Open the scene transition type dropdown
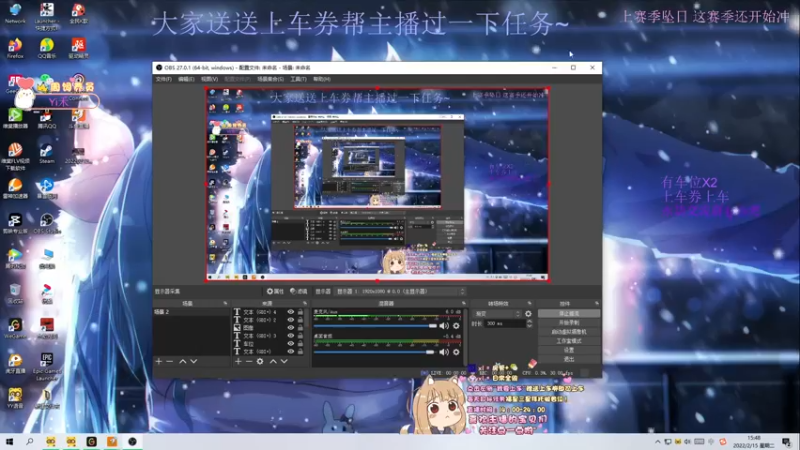Image resolution: width=800 pixels, height=450 pixels. point(497,314)
